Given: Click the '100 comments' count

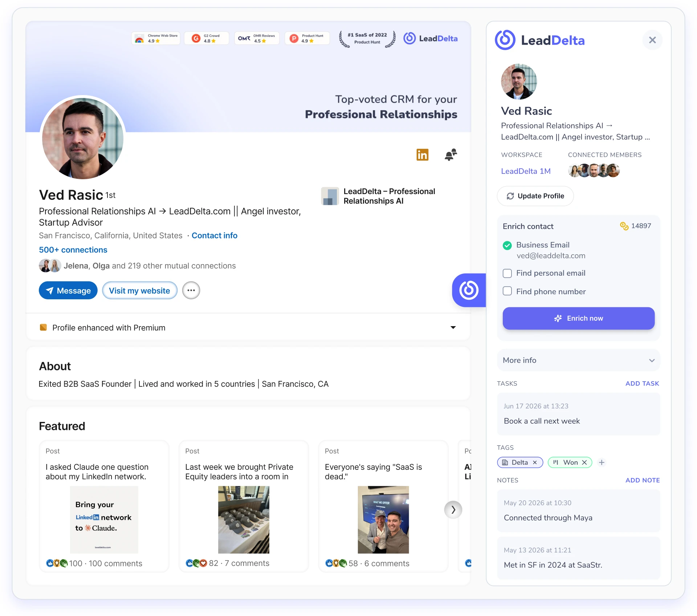Looking at the screenshot, I should [x=115, y=563].
